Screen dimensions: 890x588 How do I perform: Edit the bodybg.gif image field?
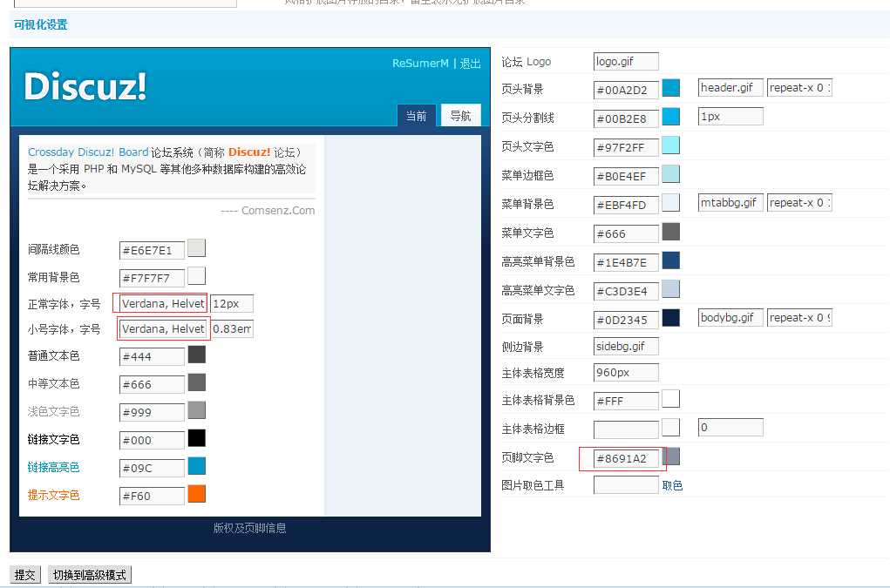coord(730,318)
